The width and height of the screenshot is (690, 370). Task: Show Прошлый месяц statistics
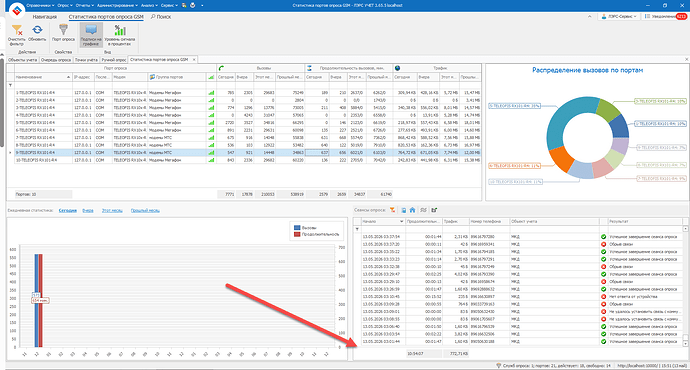(x=145, y=211)
